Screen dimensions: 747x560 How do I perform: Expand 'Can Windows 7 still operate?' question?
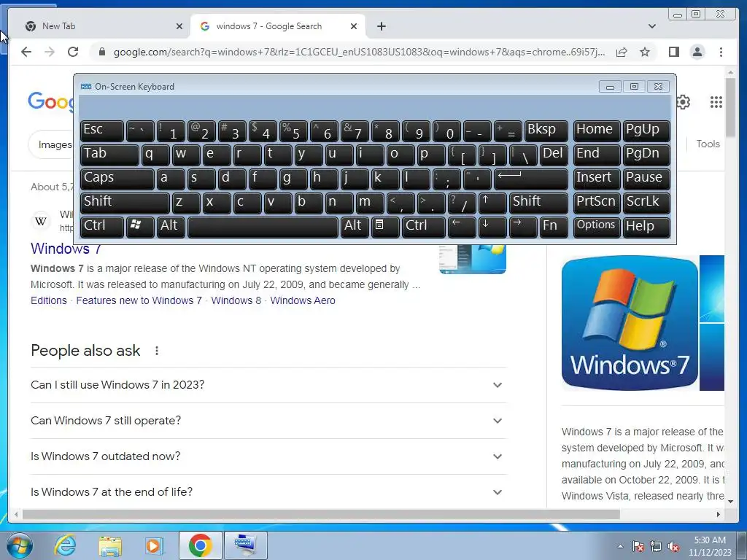[268, 421]
